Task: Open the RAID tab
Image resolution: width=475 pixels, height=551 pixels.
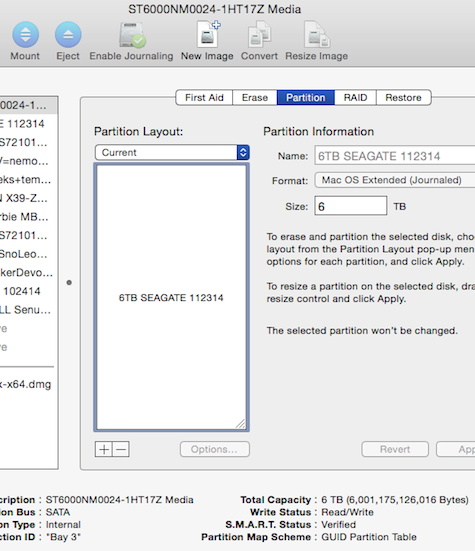Action: point(355,97)
